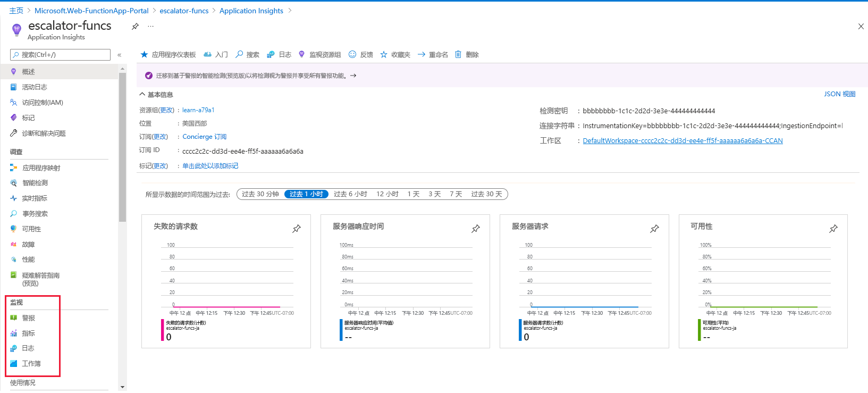This screenshot has height=393, width=868.
Task: Go to 访问控制(IAM) in sidebar
Action: (x=42, y=103)
